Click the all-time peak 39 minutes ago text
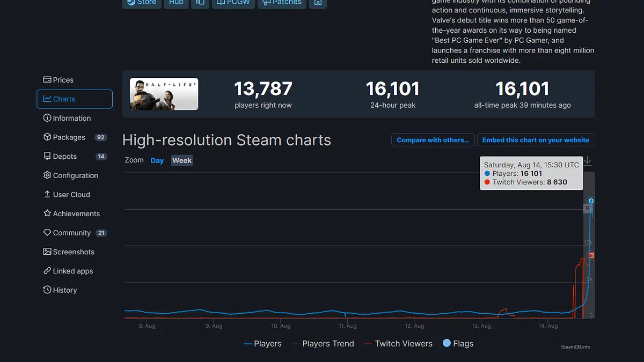 [x=522, y=105]
